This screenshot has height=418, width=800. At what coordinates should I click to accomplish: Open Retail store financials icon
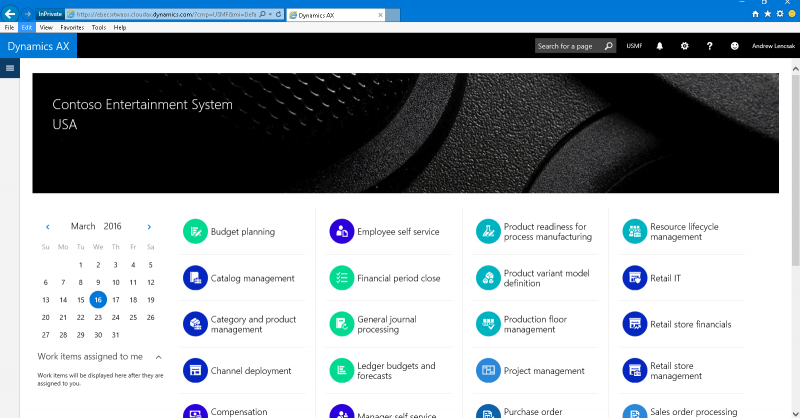(635, 324)
